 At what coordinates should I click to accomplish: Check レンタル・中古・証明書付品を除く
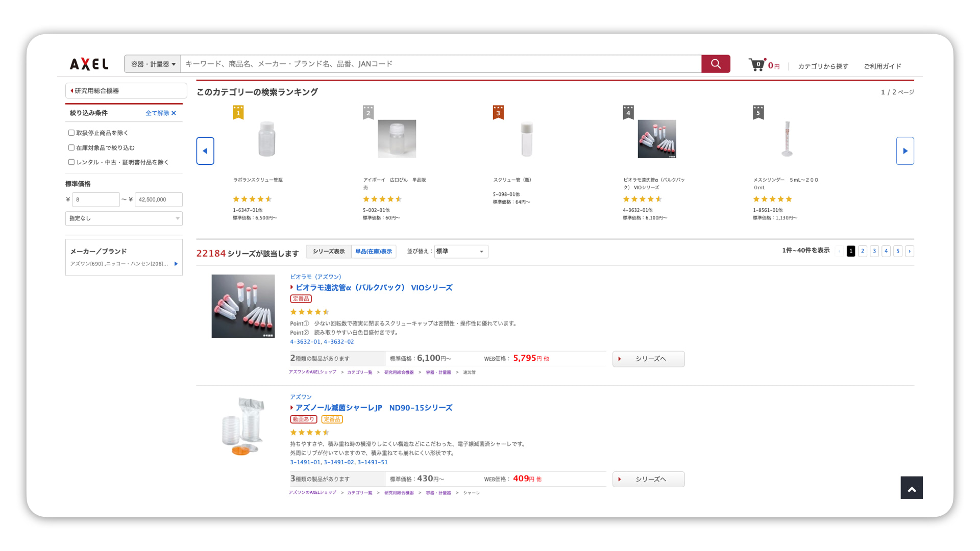[x=71, y=162]
